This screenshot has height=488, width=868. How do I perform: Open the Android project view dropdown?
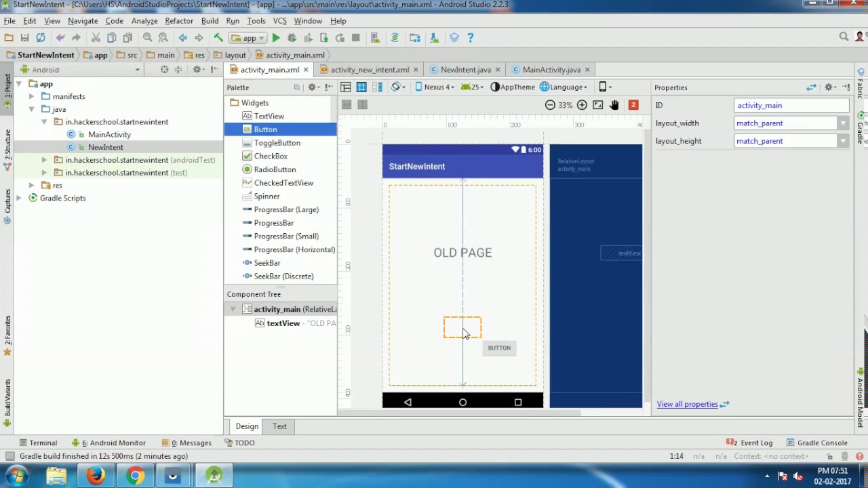pos(80,70)
